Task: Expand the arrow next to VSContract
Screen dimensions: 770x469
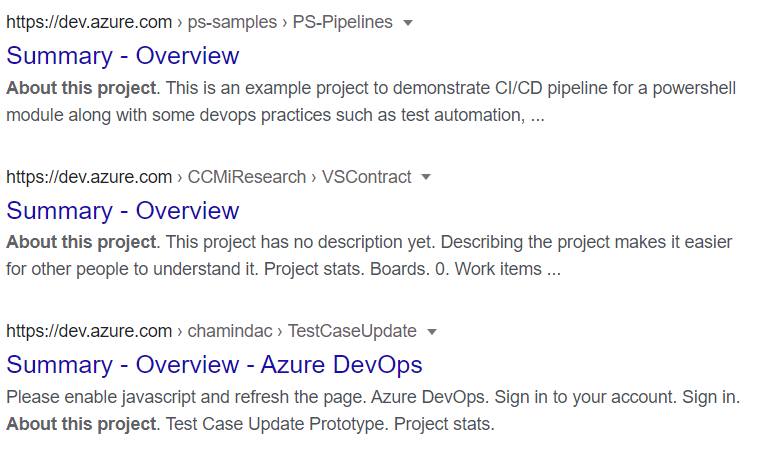Action: pos(426,177)
